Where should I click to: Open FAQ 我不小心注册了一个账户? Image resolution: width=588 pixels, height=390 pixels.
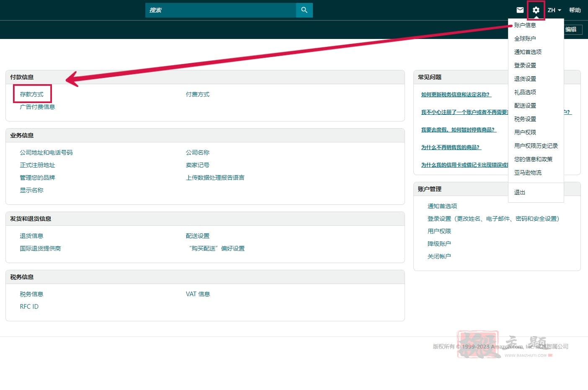[x=464, y=112]
